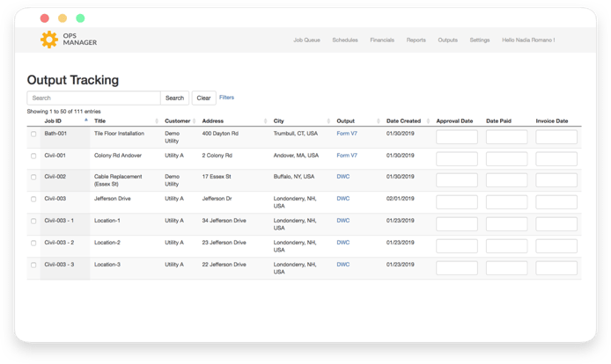The height and width of the screenshot is (364, 611).
Task: Click the red close window button
Action: (x=45, y=18)
